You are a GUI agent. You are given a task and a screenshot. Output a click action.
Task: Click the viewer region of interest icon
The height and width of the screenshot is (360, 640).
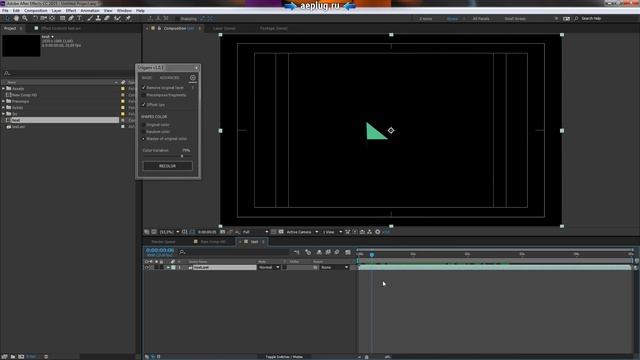click(x=273, y=232)
